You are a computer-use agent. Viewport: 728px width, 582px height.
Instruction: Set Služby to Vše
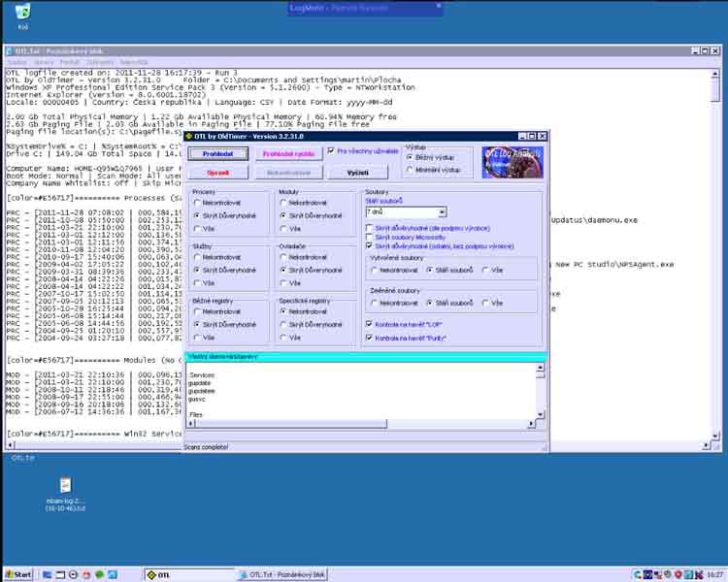(x=197, y=283)
